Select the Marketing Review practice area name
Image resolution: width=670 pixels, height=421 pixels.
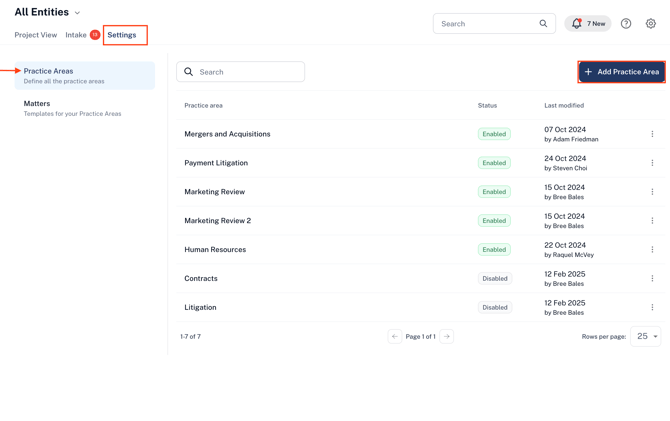point(215,192)
